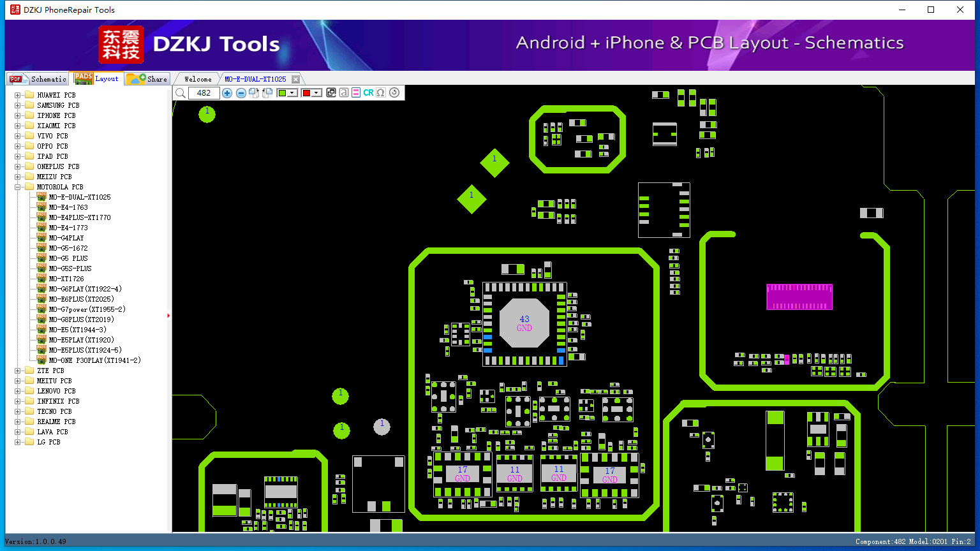The image size is (980, 551).
Task: Open the MO-E6PLUS(XT2025) layout file
Action: click(x=82, y=299)
